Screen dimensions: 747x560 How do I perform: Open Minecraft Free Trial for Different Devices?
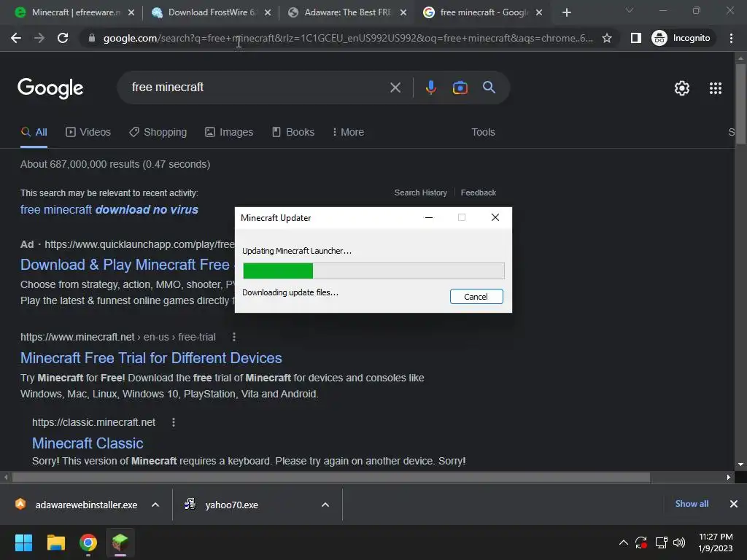151,358
